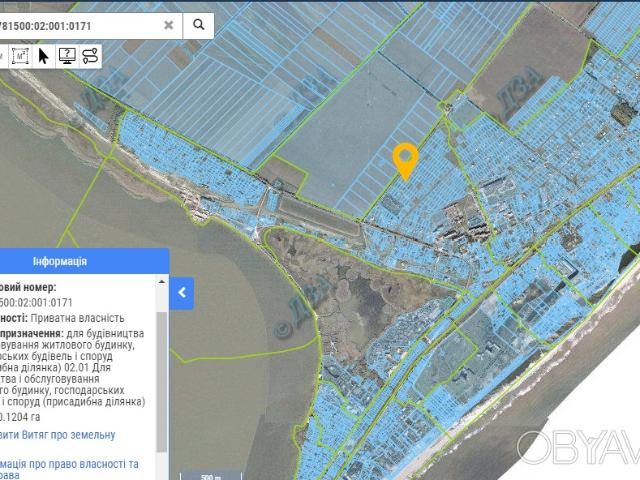Click the 500 m map scale bar
This screenshot has height=480, width=640.
click(x=209, y=476)
